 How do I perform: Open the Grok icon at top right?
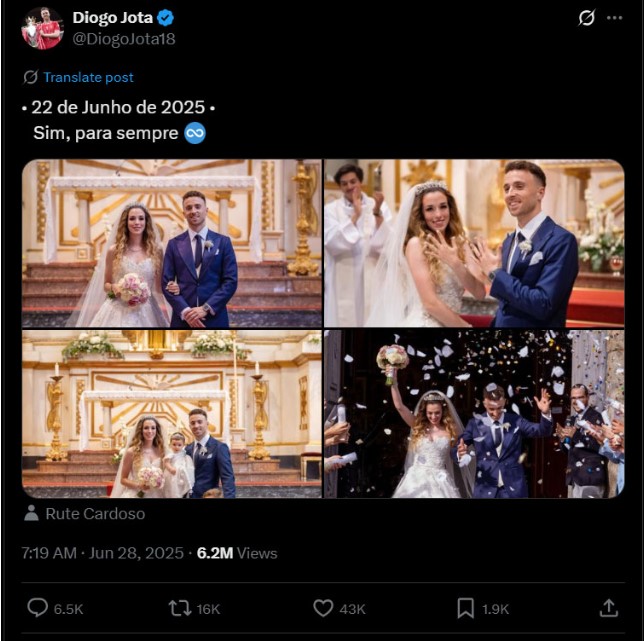pos(587,18)
